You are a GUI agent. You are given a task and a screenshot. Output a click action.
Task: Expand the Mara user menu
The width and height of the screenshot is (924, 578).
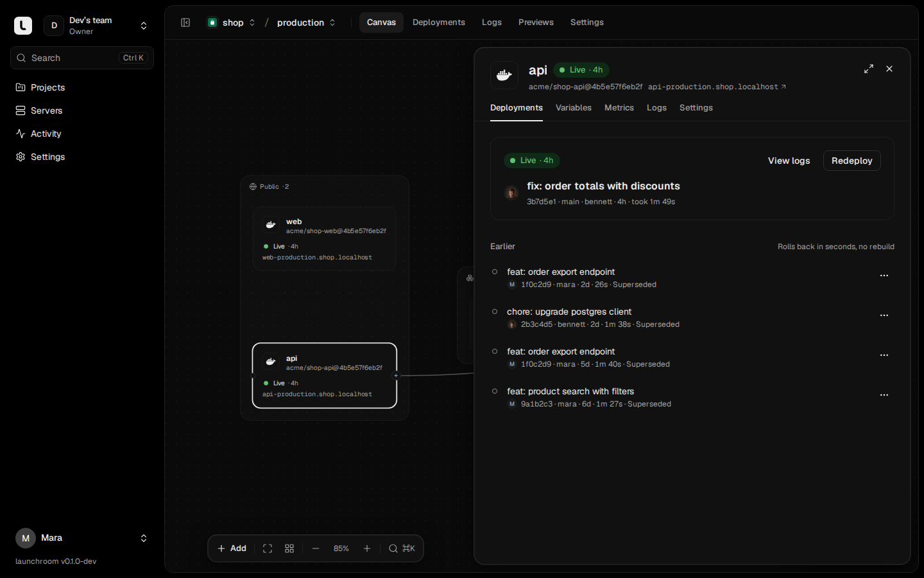click(x=144, y=538)
